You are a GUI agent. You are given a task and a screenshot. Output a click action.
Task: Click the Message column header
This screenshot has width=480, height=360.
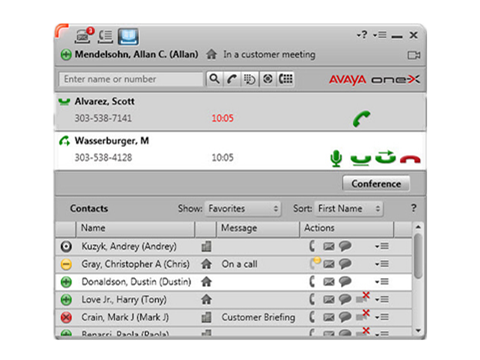pos(258,228)
